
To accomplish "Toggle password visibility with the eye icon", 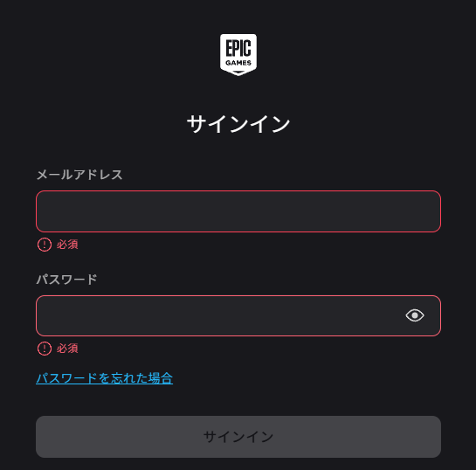I will 415,315.
